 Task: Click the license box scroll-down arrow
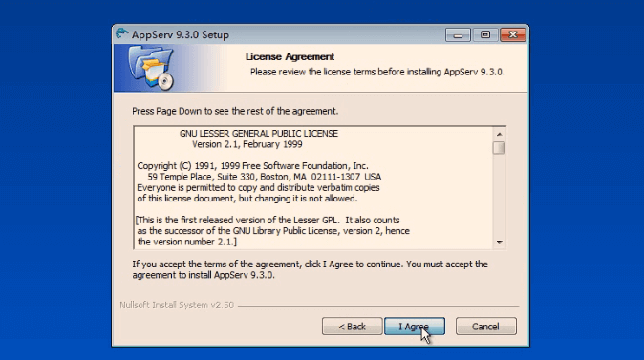(x=499, y=242)
